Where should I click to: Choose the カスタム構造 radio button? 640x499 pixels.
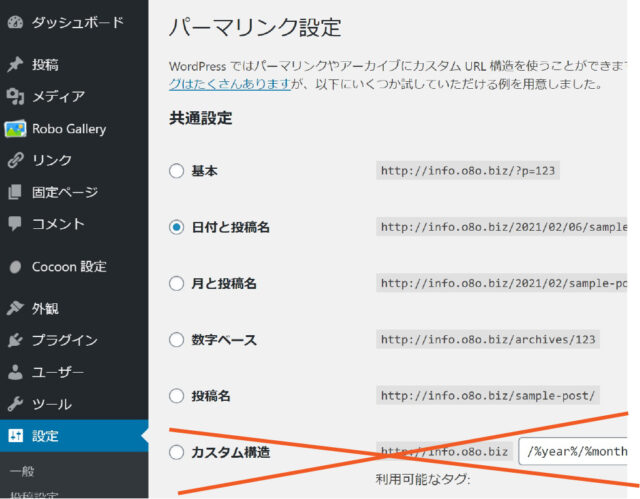[177, 452]
